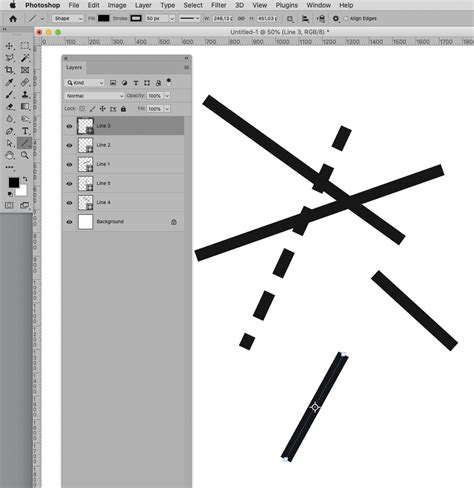Select the Frame tool
The height and width of the screenshot is (488, 474).
(x=25, y=70)
